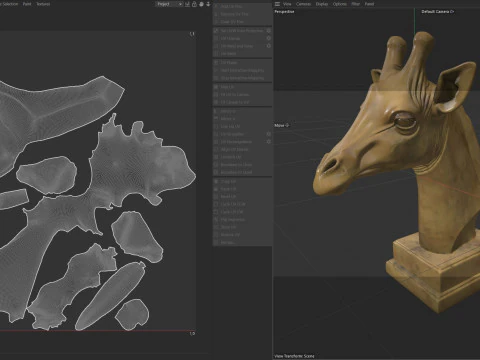
Task: Click the hamburger icon in the 3D viewport
Action: pyautogui.click(x=277, y=4)
